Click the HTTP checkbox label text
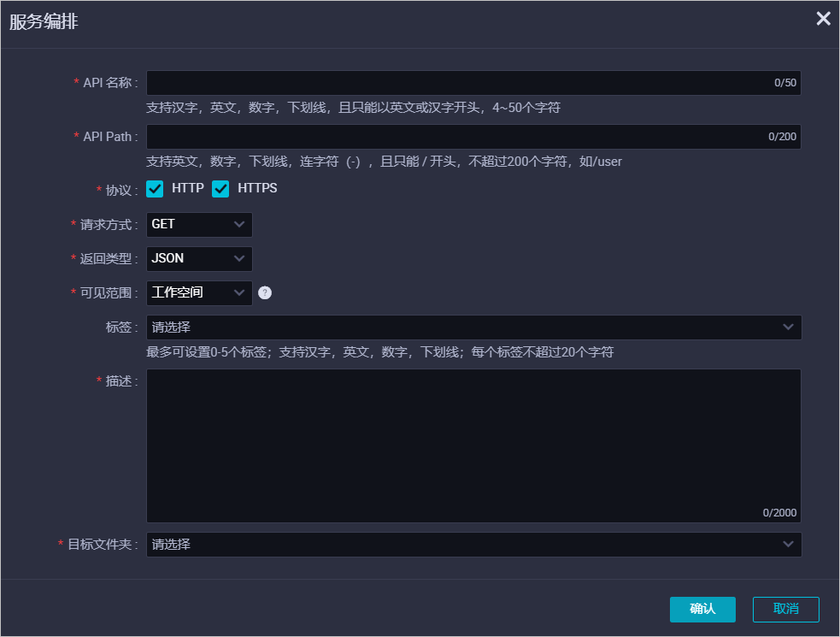 click(187, 188)
